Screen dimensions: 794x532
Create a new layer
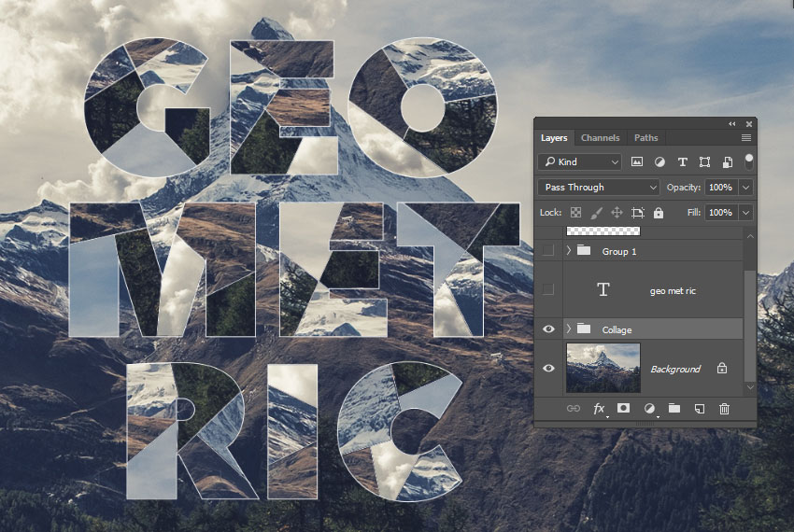click(699, 409)
